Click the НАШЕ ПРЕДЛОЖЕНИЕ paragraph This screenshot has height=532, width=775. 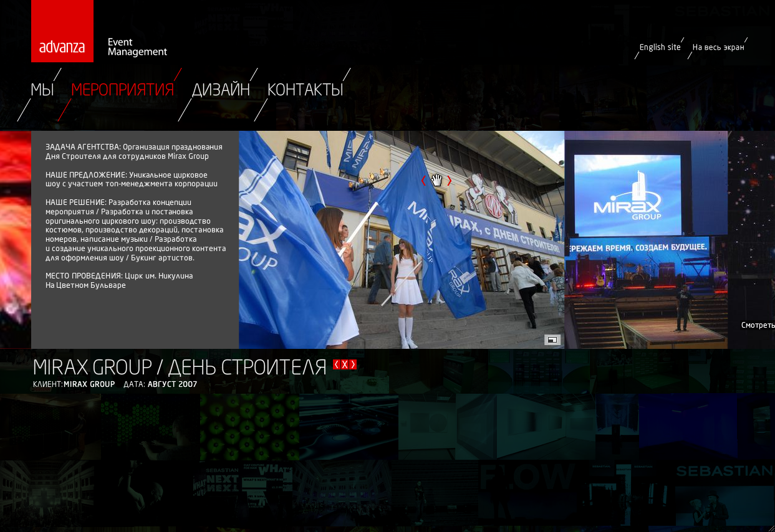click(x=132, y=179)
